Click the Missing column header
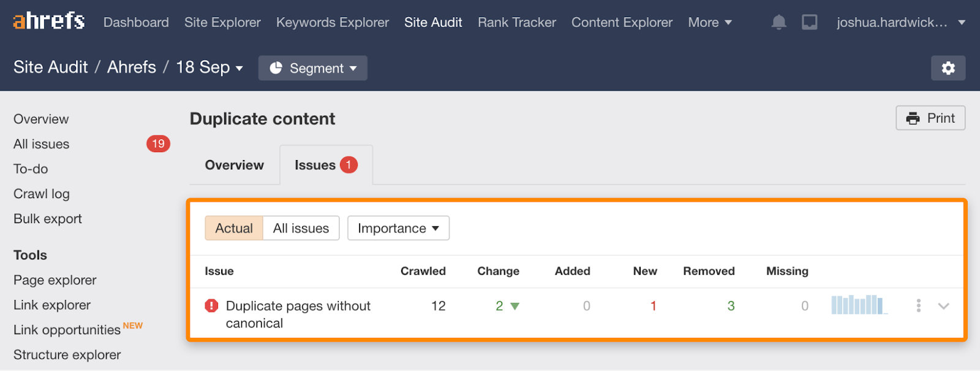 coord(788,271)
